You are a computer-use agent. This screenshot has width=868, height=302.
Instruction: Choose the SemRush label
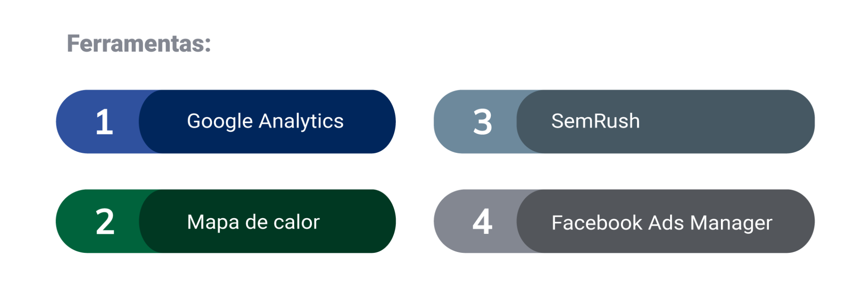(595, 121)
